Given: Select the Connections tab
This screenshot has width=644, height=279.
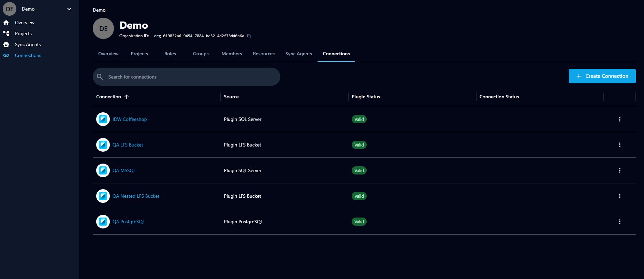Looking at the screenshot, I should click(x=336, y=54).
